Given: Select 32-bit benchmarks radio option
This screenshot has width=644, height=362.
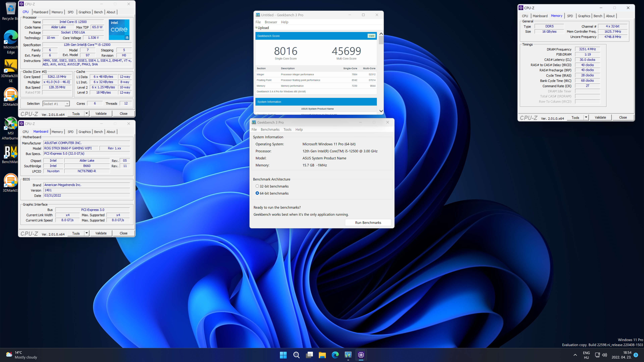Looking at the screenshot, I should click(257, 186).
